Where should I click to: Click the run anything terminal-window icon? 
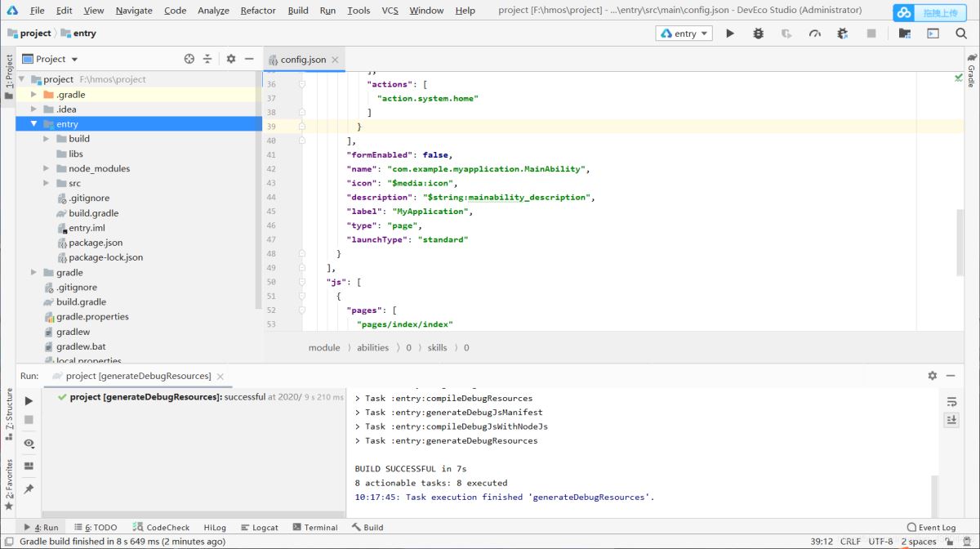point(933,33)
